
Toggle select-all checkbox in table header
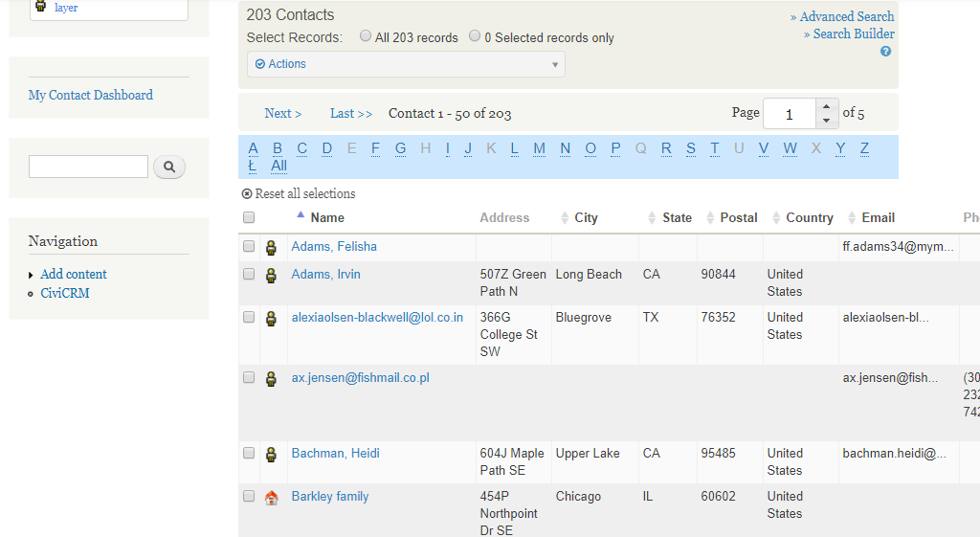coord(249,218)
